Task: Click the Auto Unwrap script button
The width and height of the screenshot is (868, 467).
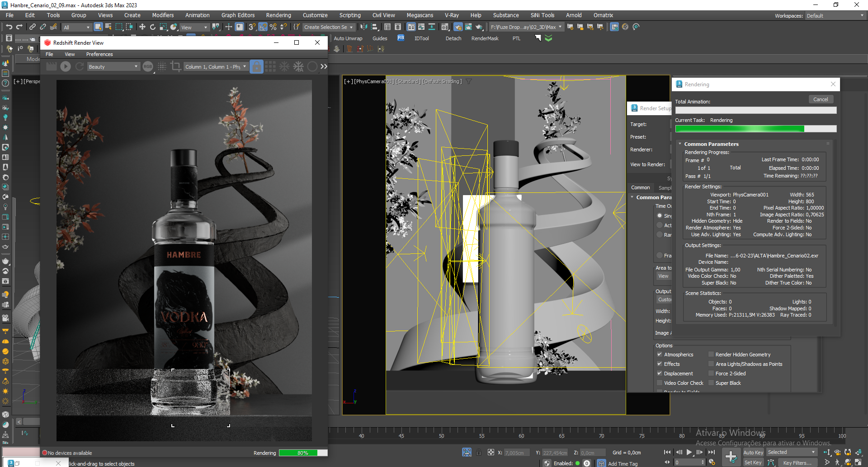Action: (348, 38)
